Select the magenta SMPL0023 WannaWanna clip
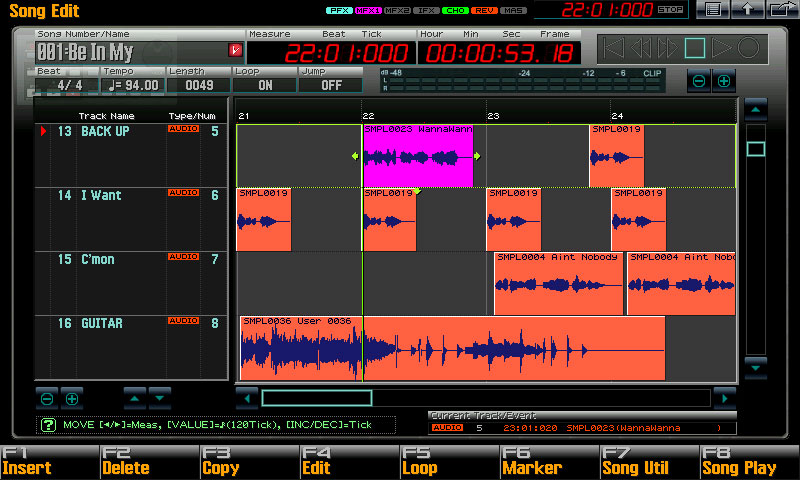 coord(418,156)
